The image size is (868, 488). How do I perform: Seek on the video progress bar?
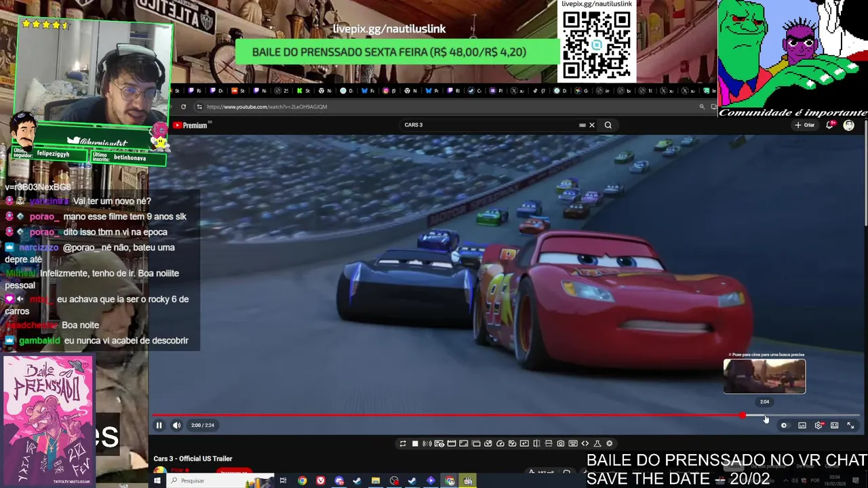506,415
